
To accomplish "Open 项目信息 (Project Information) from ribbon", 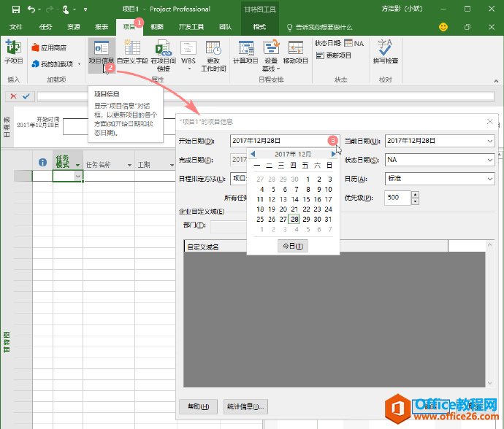I will (x=101, y=52).
